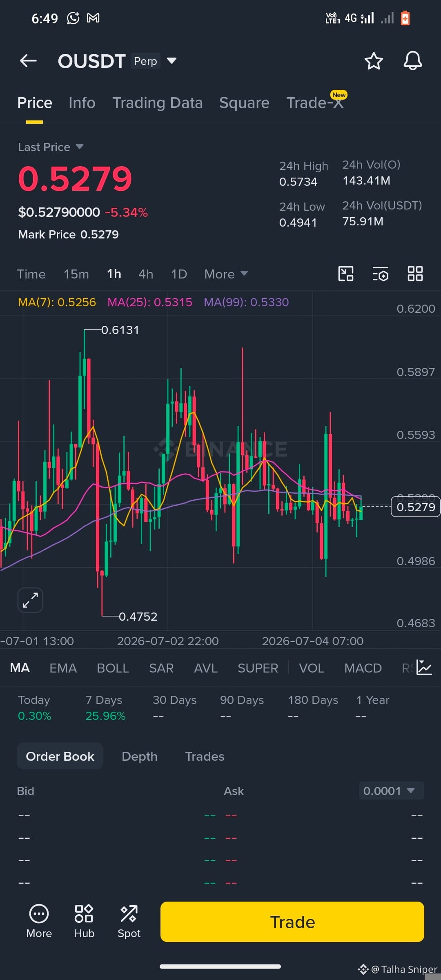The width and height of the screenshot is (441, 980).
Task: Switch to the Info tab
Action: pos(82,103)
